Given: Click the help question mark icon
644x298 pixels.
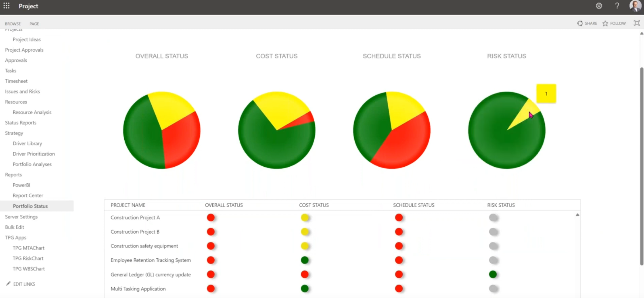Looking at the screenshot, I should coord(617,6).
